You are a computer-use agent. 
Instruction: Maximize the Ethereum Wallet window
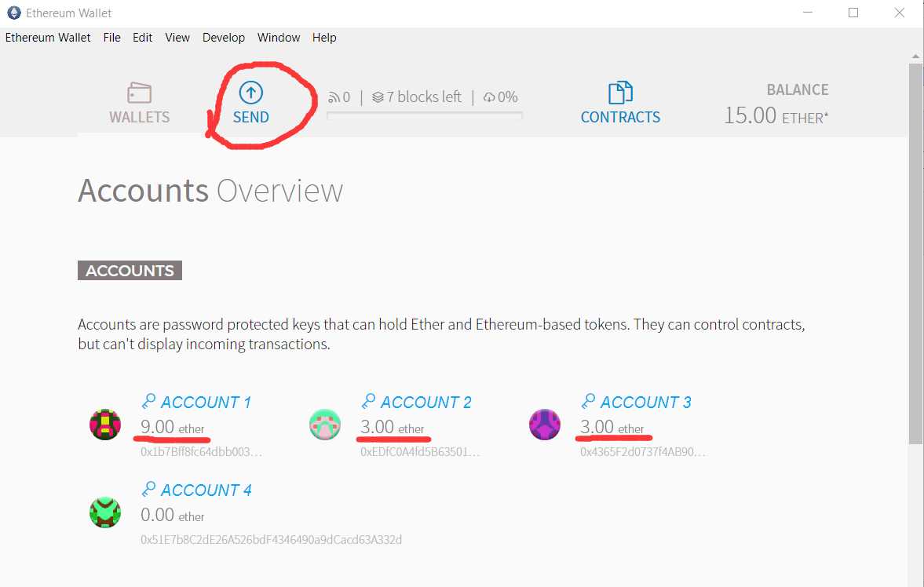tap(853, 13)
